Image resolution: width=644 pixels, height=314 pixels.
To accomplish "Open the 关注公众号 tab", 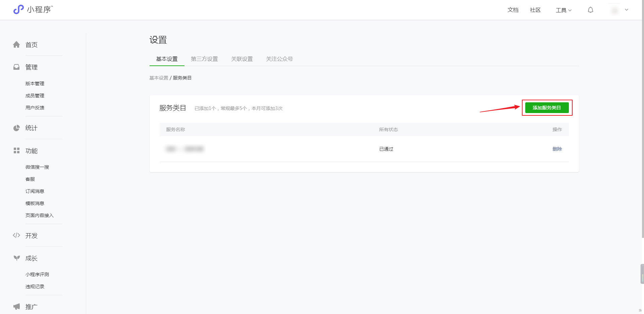I will (x=279, y=59).
